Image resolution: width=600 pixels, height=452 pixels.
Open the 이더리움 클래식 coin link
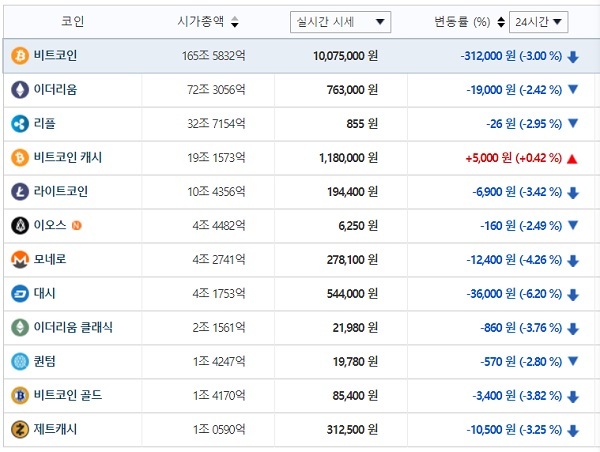tap(73, 327)
